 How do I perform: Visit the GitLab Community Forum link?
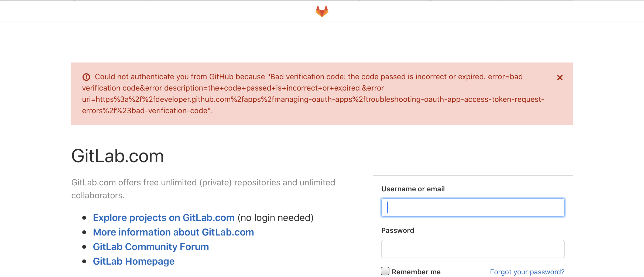pos(151,247)
